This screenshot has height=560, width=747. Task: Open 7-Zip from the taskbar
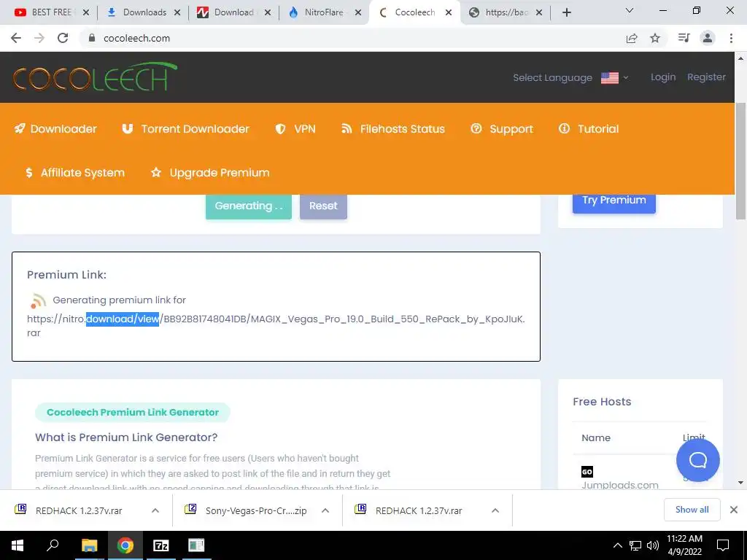161,545
